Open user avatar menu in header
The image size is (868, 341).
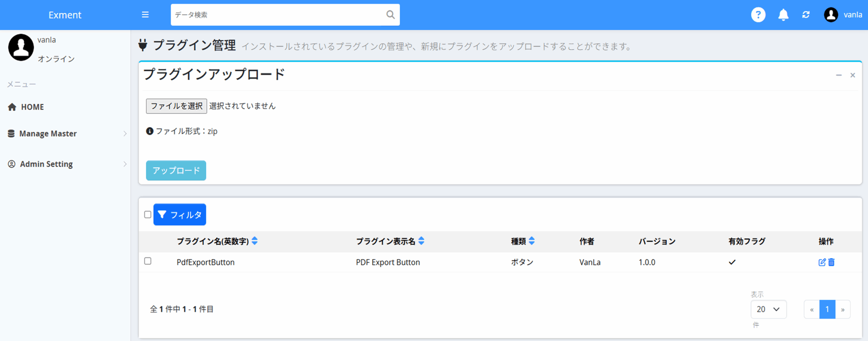click(x=831, y=15)
